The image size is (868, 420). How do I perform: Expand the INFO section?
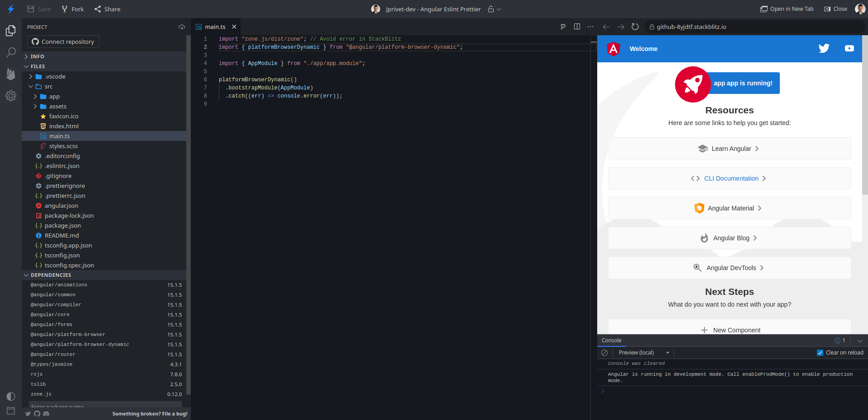pyautogui.click(x=104, y=56)
